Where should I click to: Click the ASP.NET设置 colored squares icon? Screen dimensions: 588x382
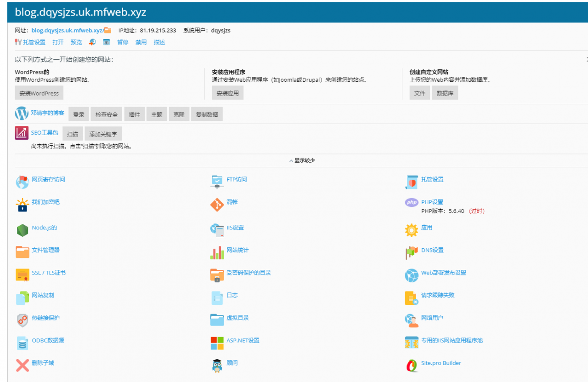pos(217,342)
